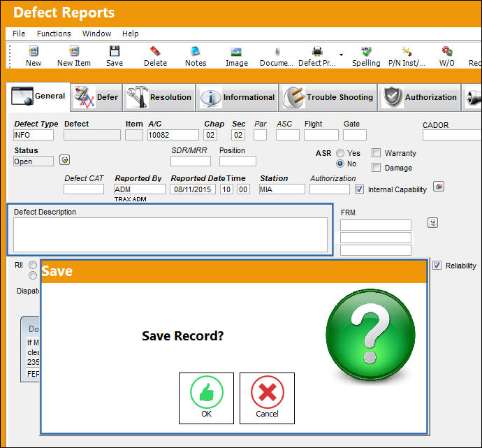Open the Document attachment paperclip icon

277,52
